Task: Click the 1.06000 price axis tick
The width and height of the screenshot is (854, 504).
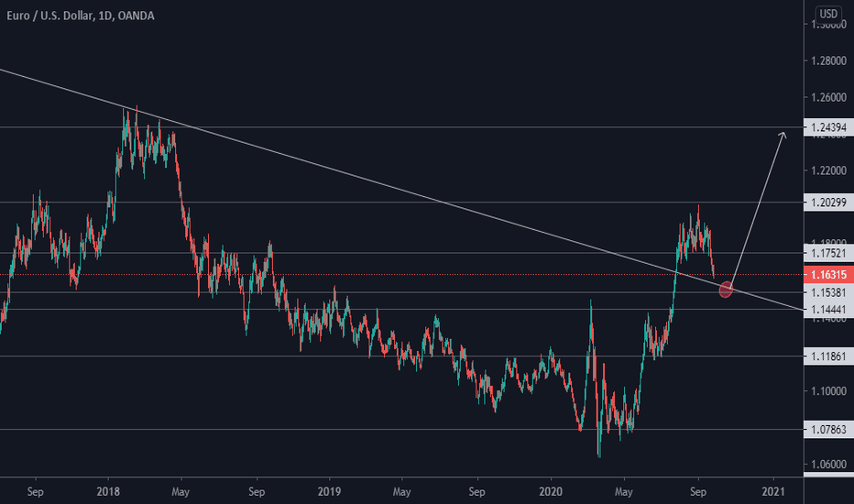Action: tap(828, 465)
